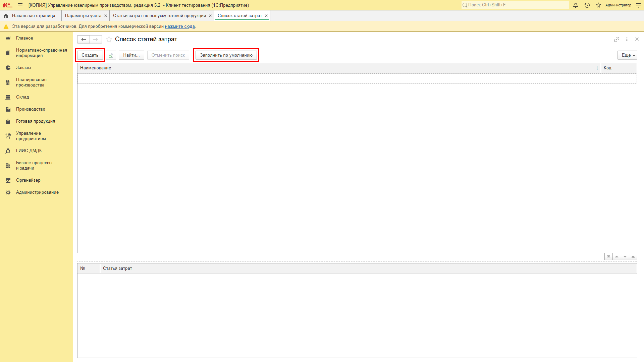This screenshot has width=644, height=362.
Task: Click the Органайзер icon
Action: pos(8,180)
